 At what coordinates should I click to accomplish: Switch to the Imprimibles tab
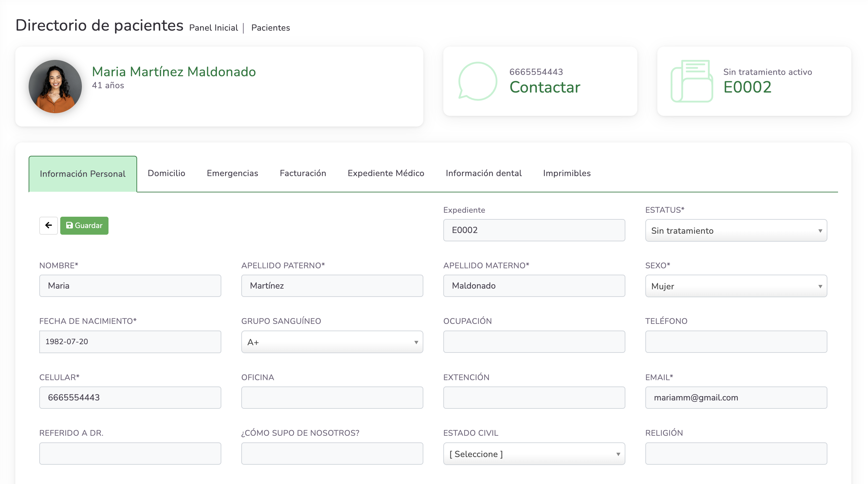567,173
